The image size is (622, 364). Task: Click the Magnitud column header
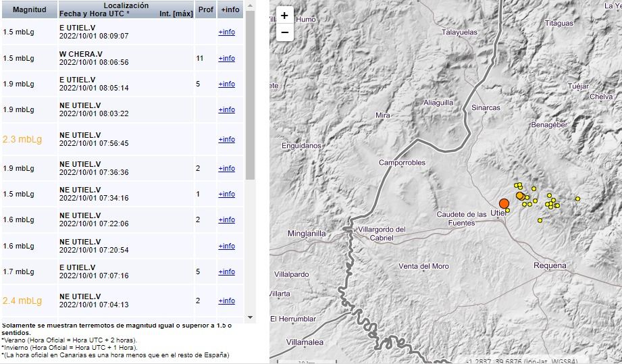coord(29,9)
